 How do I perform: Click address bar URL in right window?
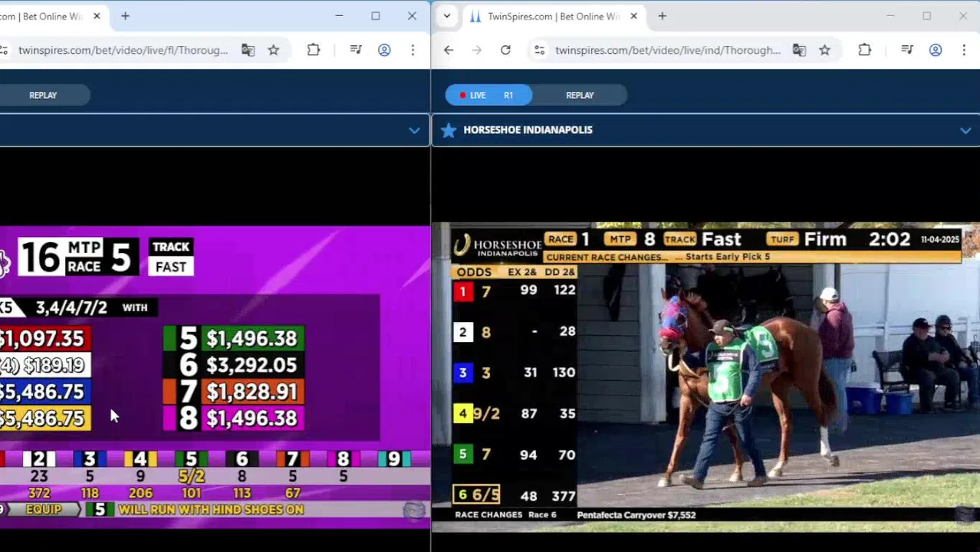pyautogui.click(x=667, y=50)
